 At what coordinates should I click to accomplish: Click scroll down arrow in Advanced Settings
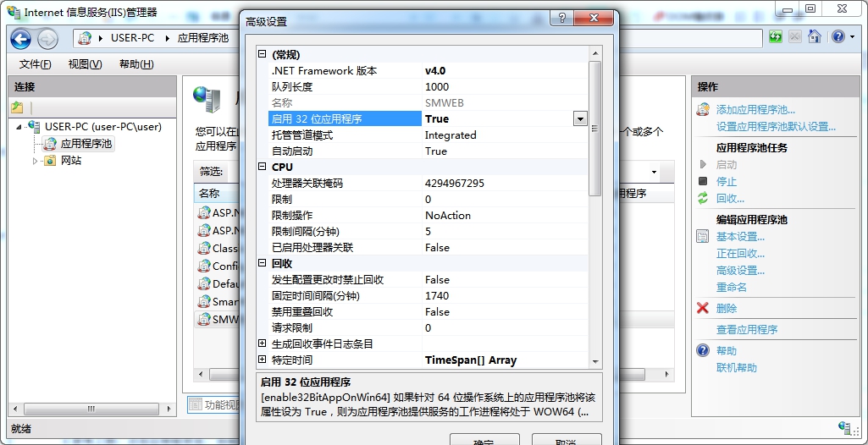coord(595,361)
